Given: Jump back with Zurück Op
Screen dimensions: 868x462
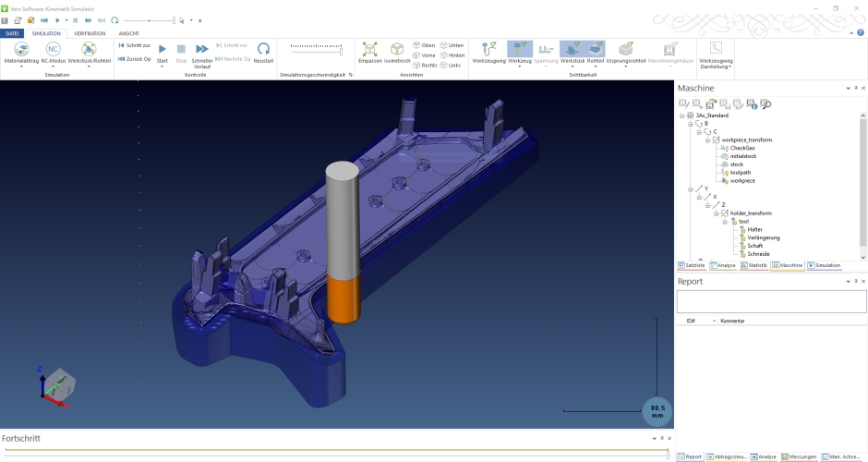Looking at the screenshot, I should 134,59.
